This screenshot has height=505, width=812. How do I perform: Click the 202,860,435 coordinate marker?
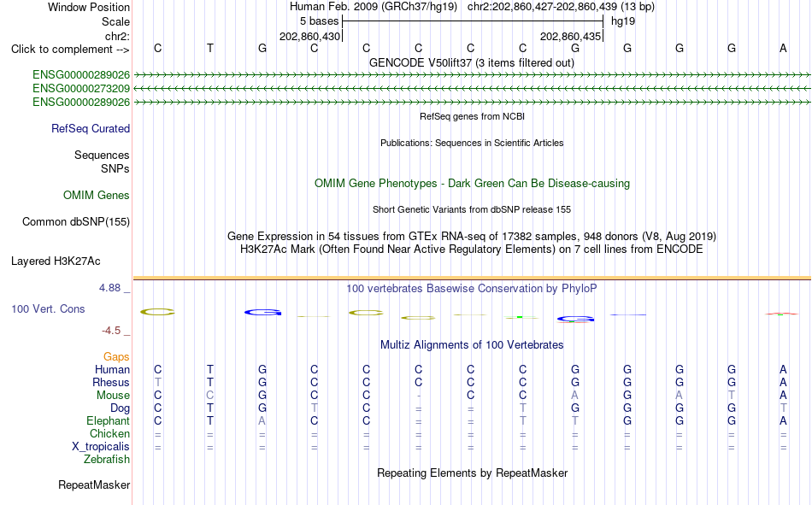(571, 36)
